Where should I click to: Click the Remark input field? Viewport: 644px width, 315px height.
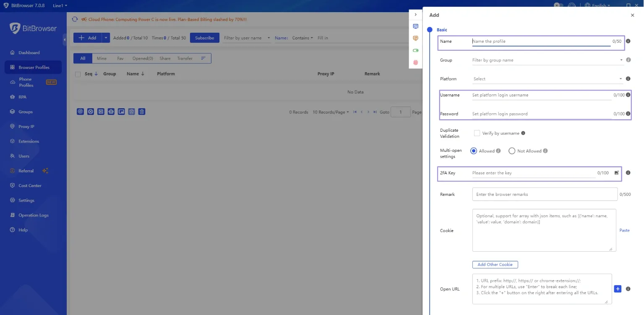[x=545, y=195]
